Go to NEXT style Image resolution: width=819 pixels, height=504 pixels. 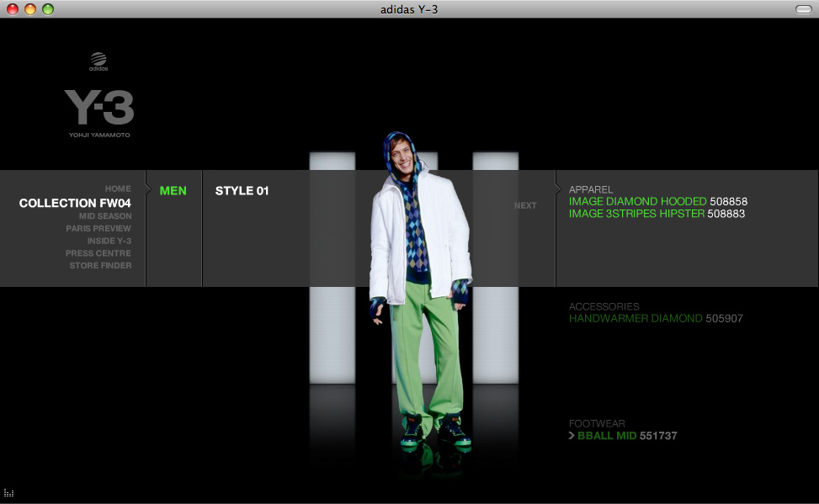pyautogui.click(x=525, y=205)
